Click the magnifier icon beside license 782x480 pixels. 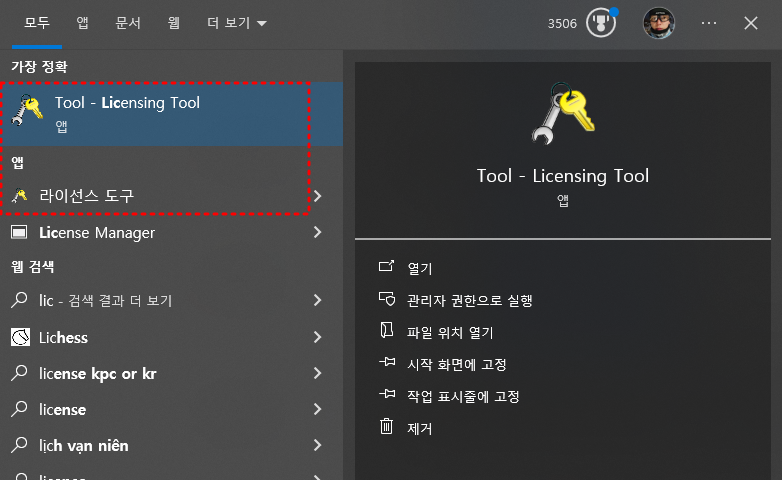pos(19,409)
